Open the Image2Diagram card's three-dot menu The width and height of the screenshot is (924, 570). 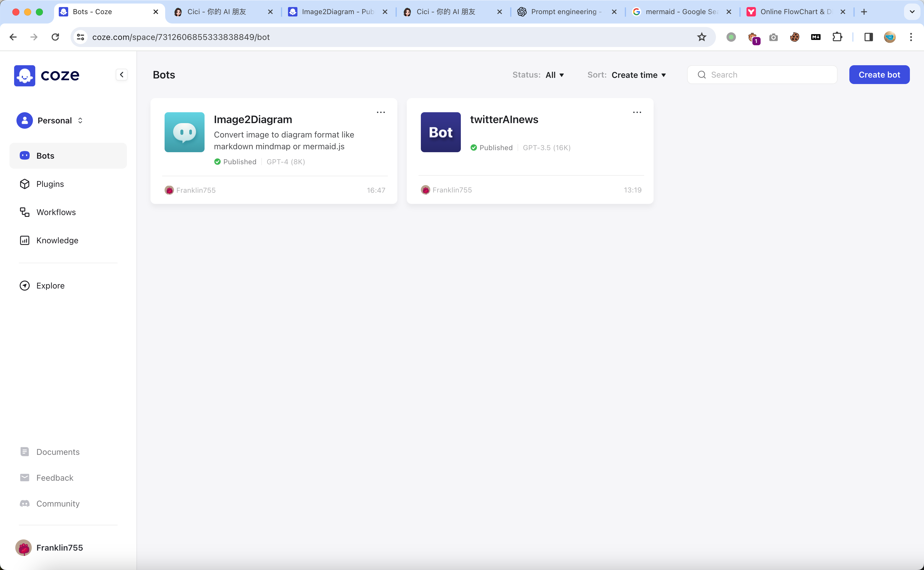(381, 112)
